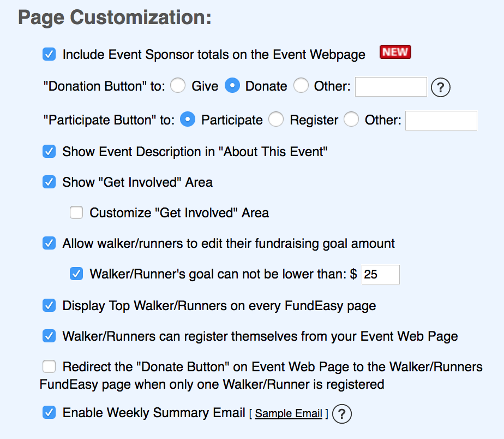Select the Participate radio button
Viewport: 504px width, 439px height.
point(189,120)
